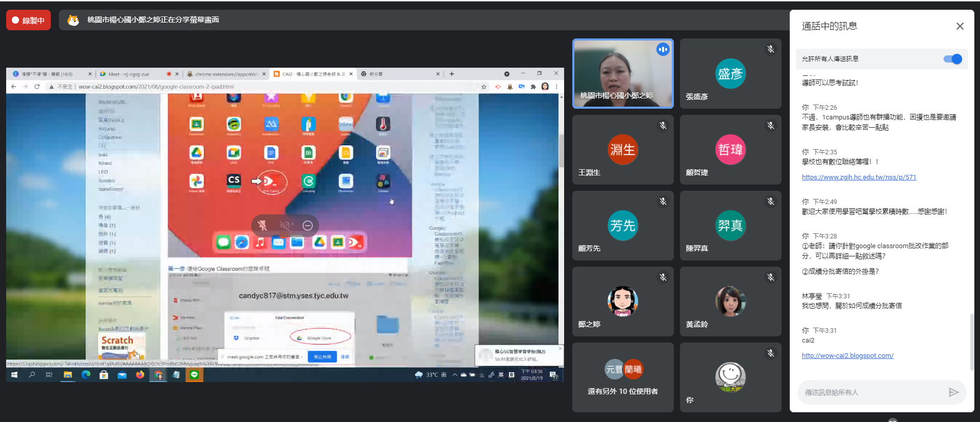This screenshot has width=980, height=422.
Task: Open the zgjh.hc.edu.tw link in chat
Action: click(x=858, y=177)
